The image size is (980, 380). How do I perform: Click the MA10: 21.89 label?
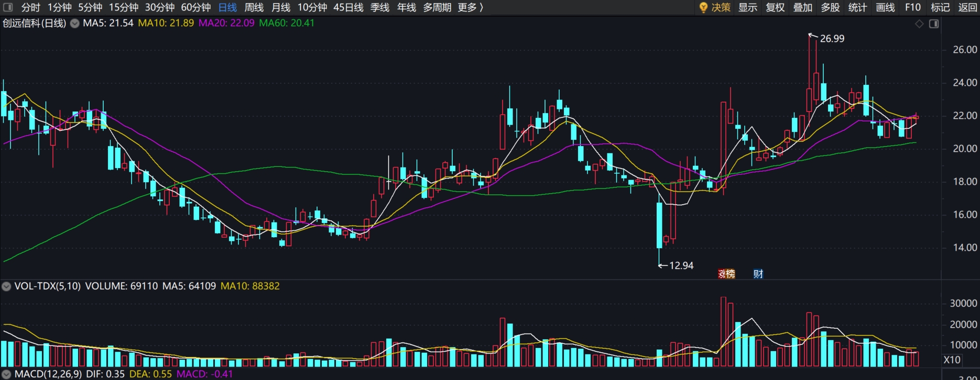click(166, 24)
